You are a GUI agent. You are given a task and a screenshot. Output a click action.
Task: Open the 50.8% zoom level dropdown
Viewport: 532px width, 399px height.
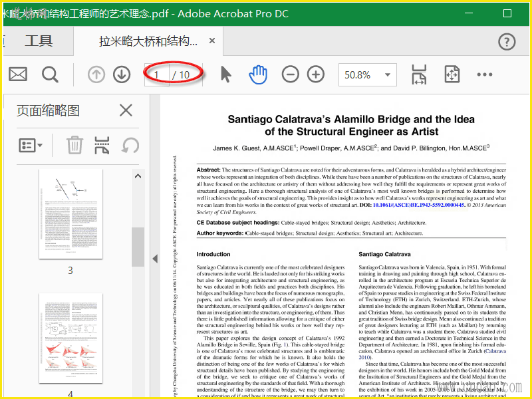(388, 74)
